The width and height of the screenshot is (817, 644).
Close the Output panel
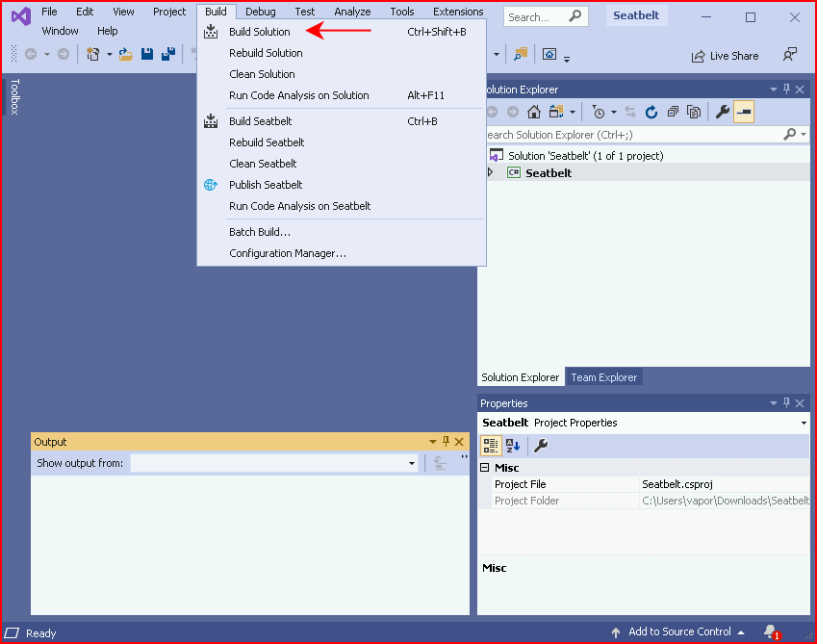click(x=459, y=442)
